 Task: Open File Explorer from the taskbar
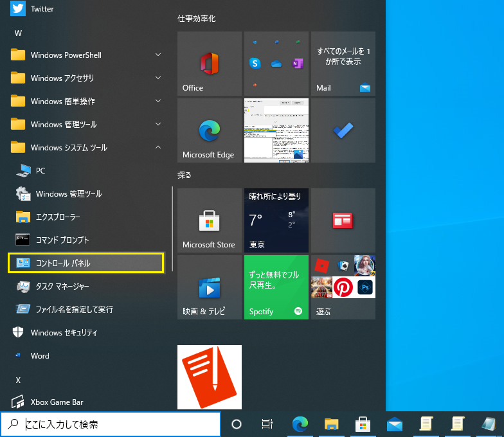(332, 424)
